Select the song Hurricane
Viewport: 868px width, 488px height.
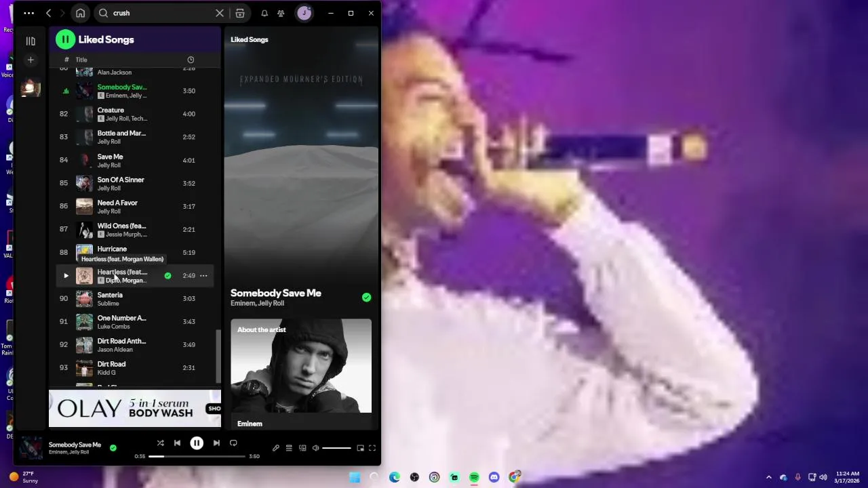click(136, 253)
